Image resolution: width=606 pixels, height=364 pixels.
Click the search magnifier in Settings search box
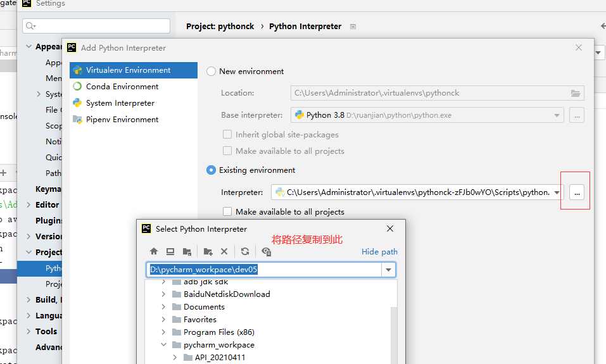pos(30,26)
